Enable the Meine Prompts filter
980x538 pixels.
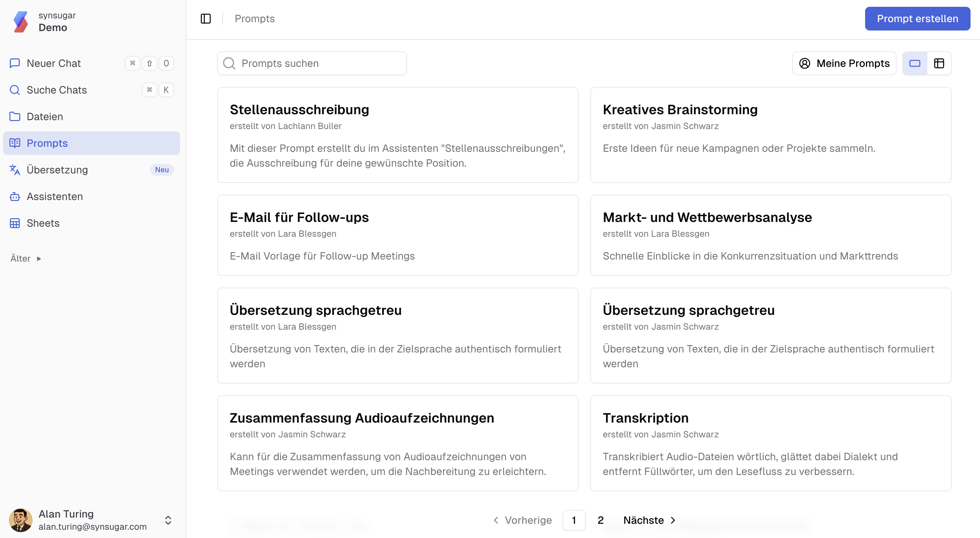844,63
